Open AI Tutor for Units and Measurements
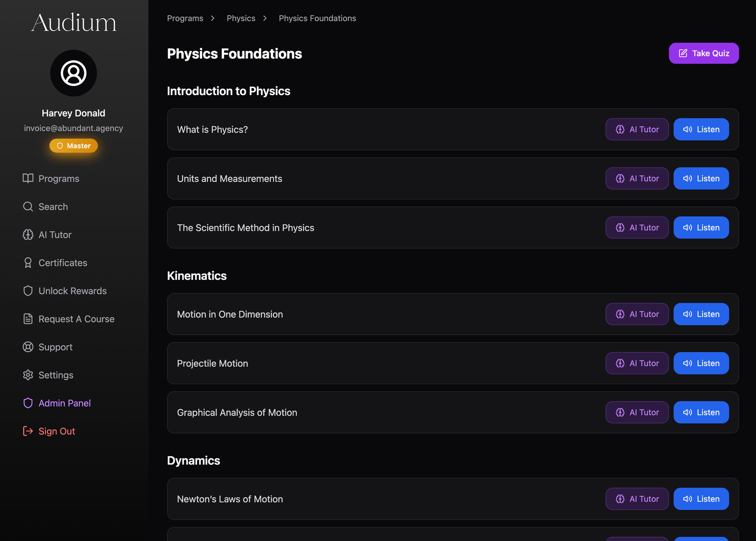The height and width of the screenshot is (541, 756). tap(636, 179)
